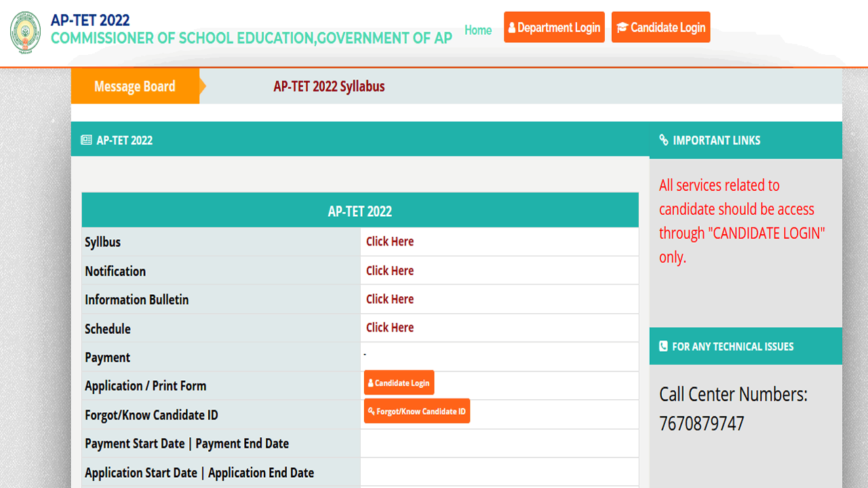Click the IMPORTANT LINKS panel heading
Screen dimensions: 868x488
point(717,140)
